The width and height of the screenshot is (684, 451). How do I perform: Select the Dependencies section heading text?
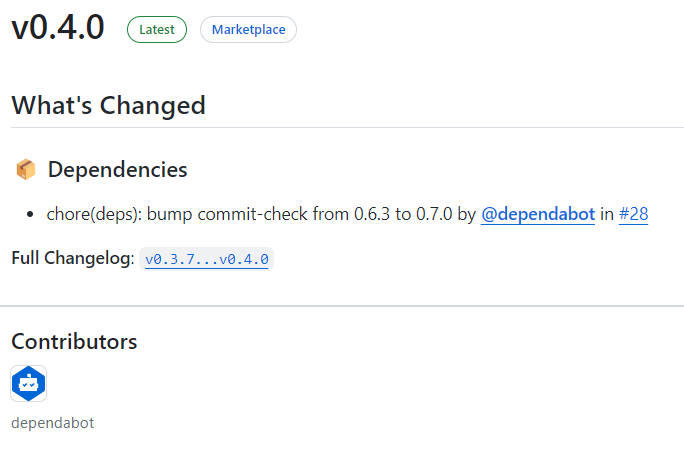[117, 170]
